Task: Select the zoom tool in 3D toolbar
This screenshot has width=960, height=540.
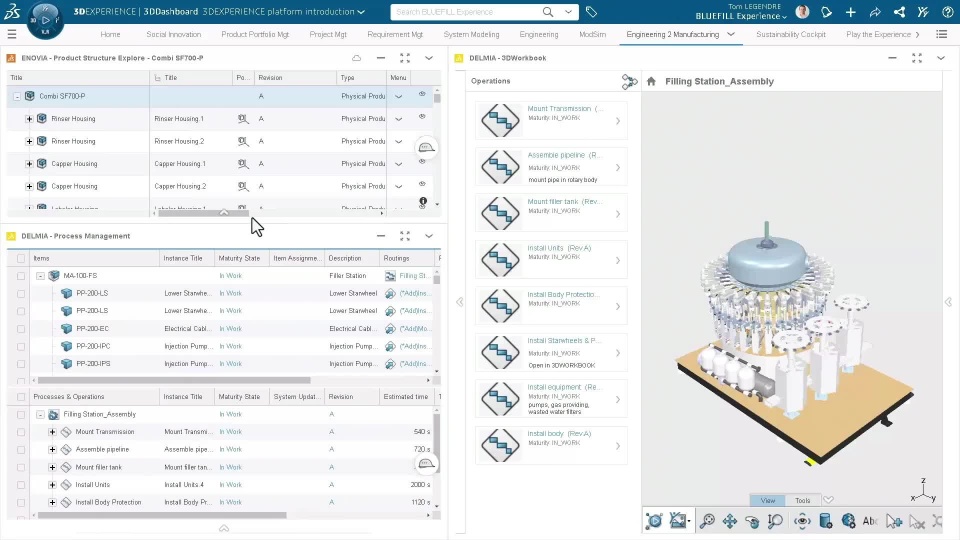Action: 707,521
